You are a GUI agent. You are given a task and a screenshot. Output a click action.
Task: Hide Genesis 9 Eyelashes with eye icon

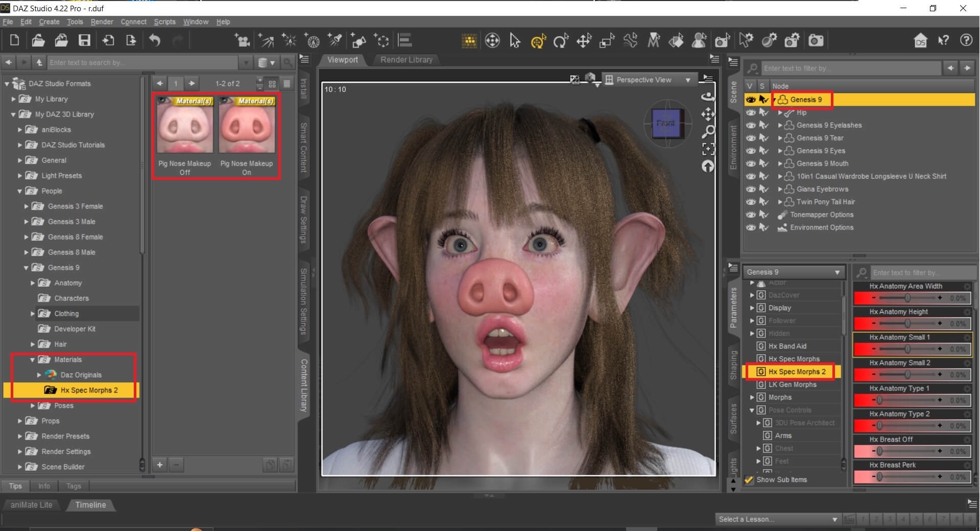coord(750,125)
